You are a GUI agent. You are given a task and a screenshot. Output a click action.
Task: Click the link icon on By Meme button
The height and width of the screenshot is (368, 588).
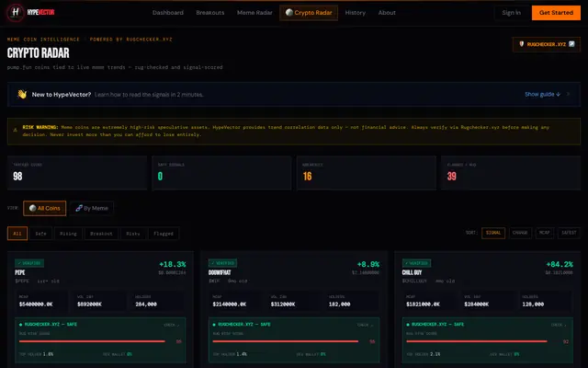tap(79, 208)
